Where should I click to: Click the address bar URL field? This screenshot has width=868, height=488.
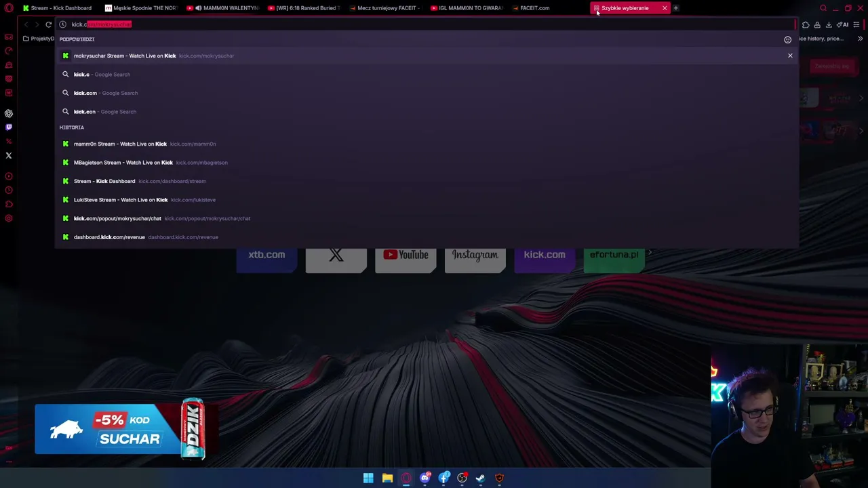coord(427,24)
